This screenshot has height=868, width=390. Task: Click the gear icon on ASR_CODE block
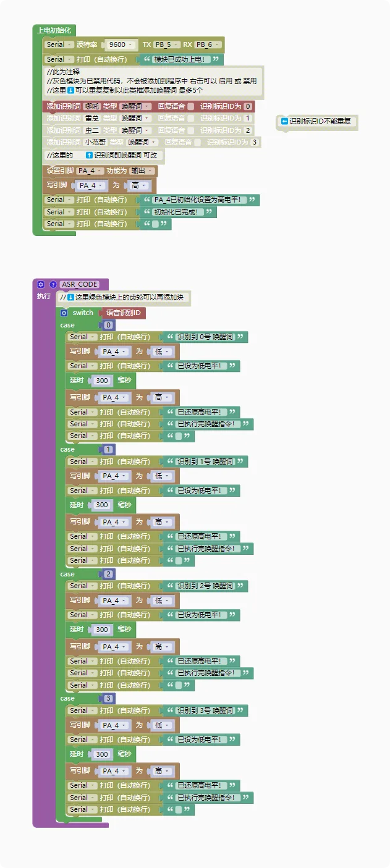(41, 284)
